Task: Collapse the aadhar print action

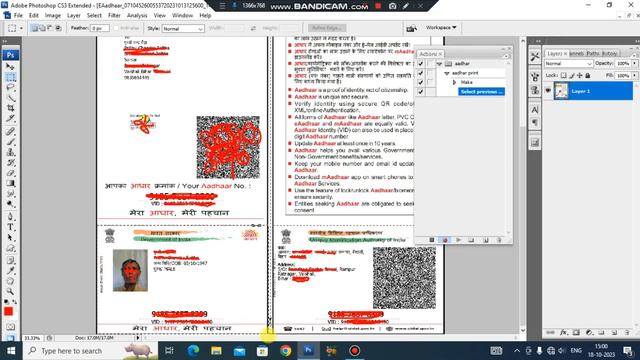Action: (x=447, y=73)
